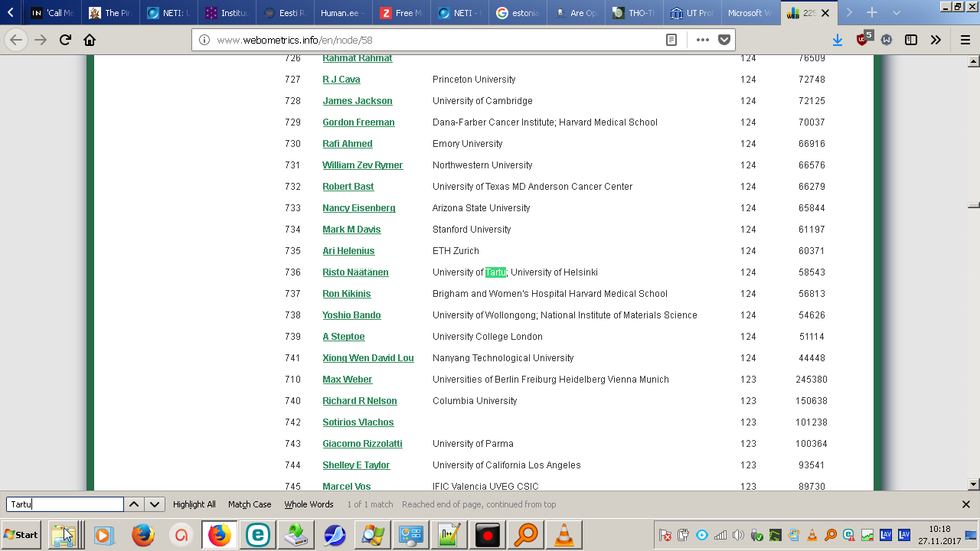Open the orange magnifier search app
The width and height of the screenshot is (980, 551).
[x=526, y=534]
